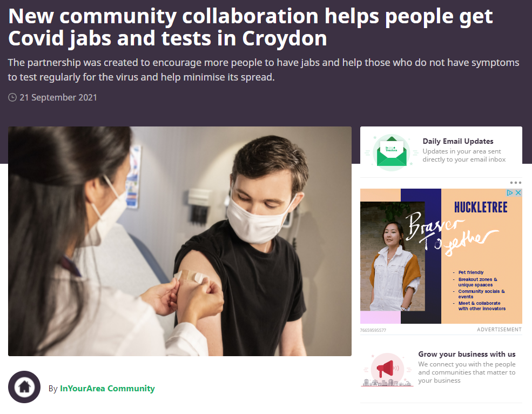
Task: Open the Daily Email Updates heading
Action: (x=457, y=141)
